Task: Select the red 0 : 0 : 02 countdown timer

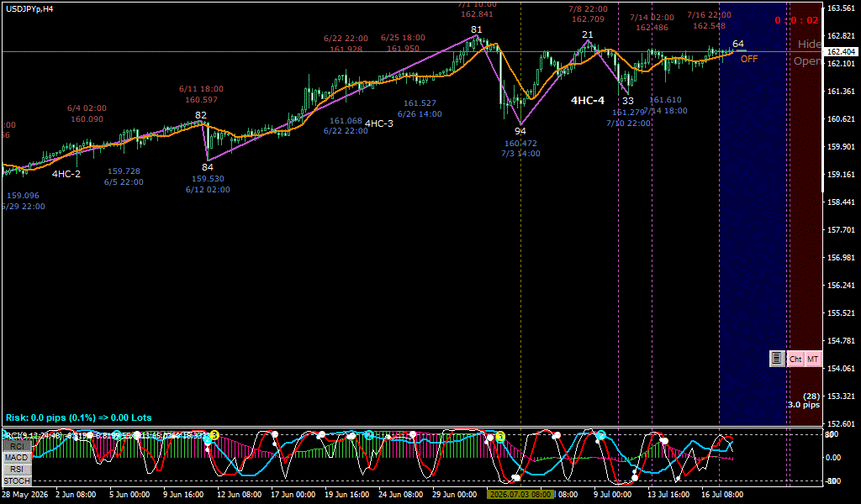Action: tap(796, 21)
